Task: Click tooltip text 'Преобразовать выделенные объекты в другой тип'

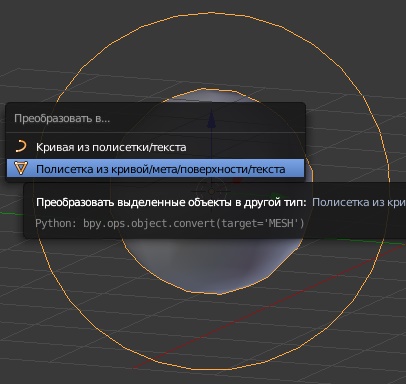Action: click(x=171, y=202)
